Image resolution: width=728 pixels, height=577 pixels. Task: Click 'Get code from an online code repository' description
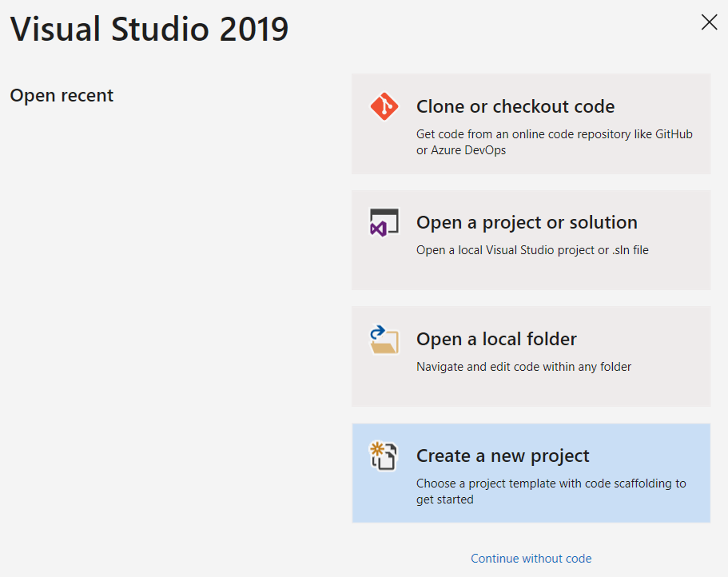pyautogui.click(x=554, y=142)
